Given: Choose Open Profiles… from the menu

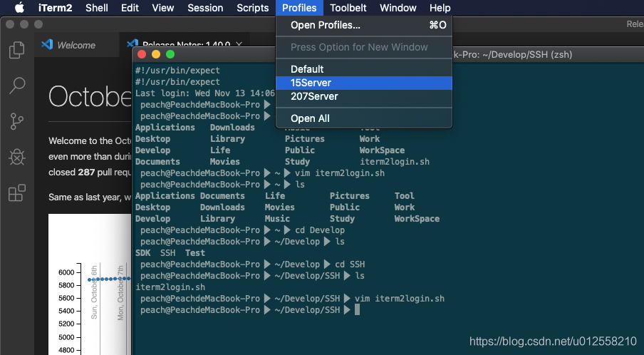Looking at the screenshot, I should tap(364, 25).
